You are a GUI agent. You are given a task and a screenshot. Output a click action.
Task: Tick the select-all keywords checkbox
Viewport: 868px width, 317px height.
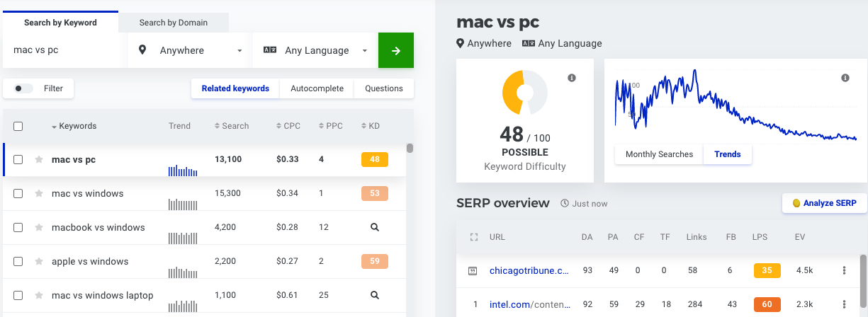click(x=18, y=126)
